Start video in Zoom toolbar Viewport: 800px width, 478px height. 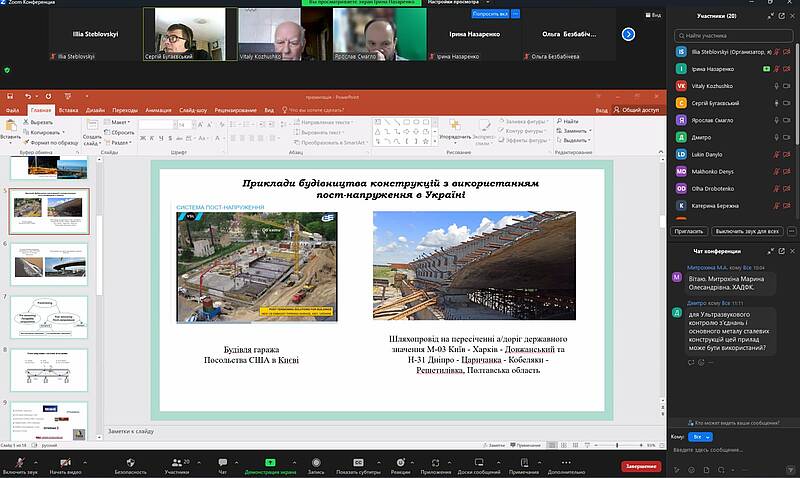[x=65, y=462]
